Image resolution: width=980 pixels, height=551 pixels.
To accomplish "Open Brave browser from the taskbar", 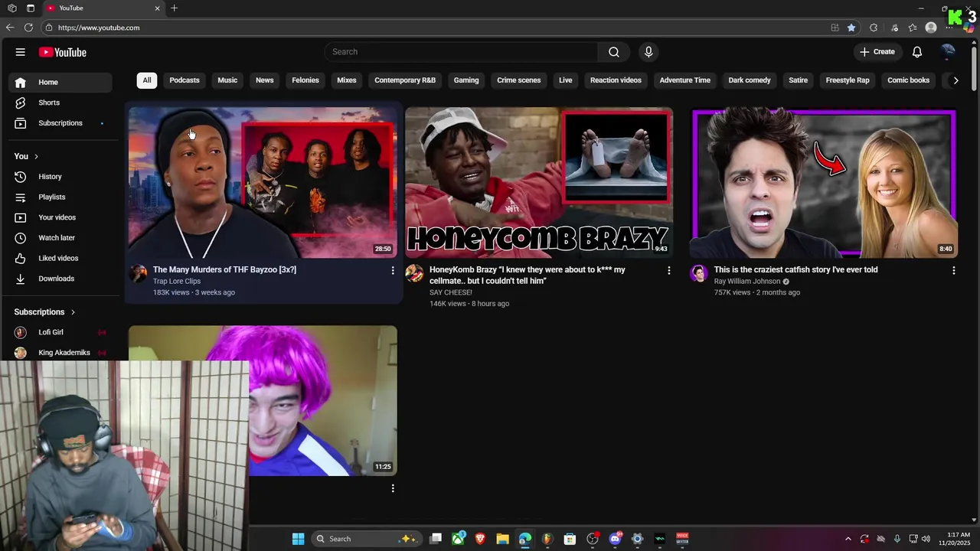I will coord(480,539).
